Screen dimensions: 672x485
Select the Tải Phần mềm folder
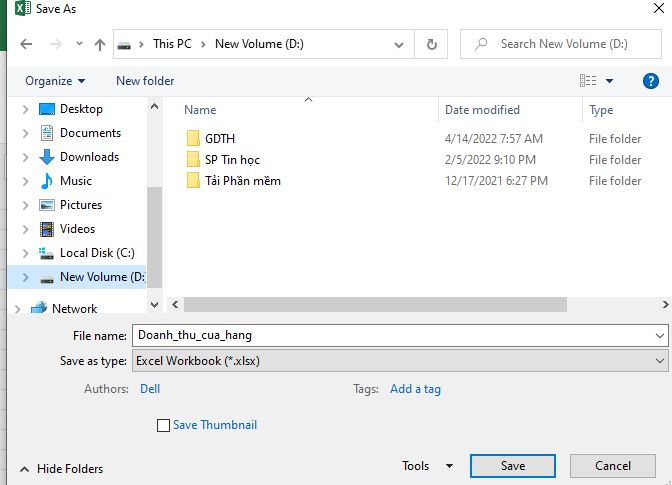242,181
